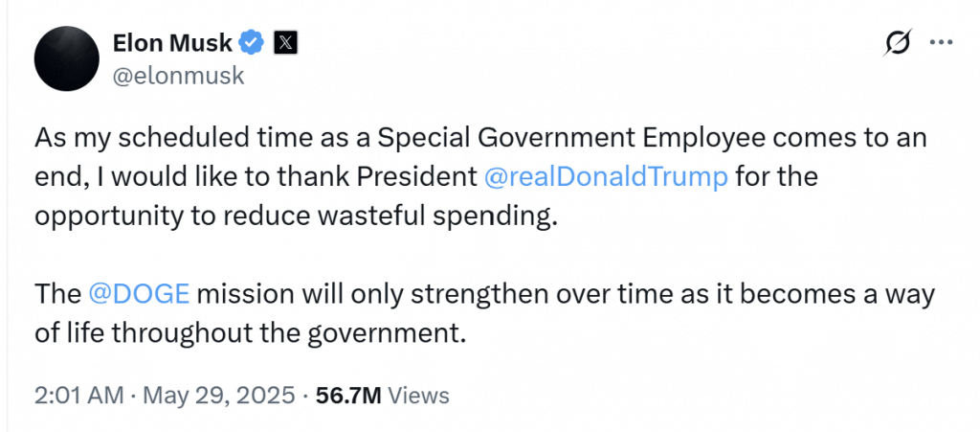Click the X affiliation badge icon
This screenshot has width=980, height=432.
(x=285, y=42)
